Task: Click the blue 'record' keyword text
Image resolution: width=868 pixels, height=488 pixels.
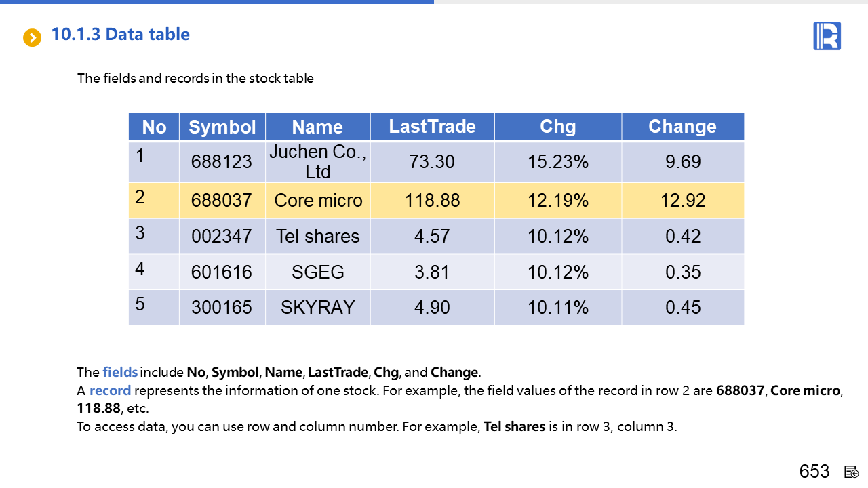Action: [x=110, y=390]
